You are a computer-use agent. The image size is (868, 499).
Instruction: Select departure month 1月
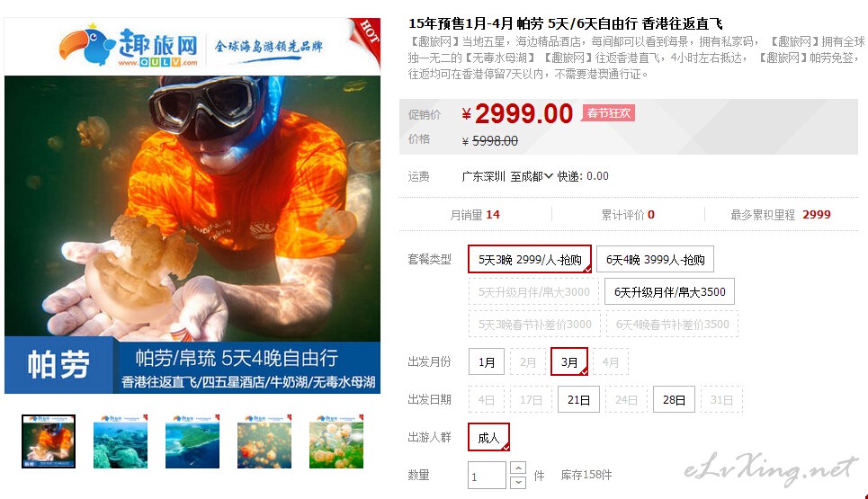point(487,361)
